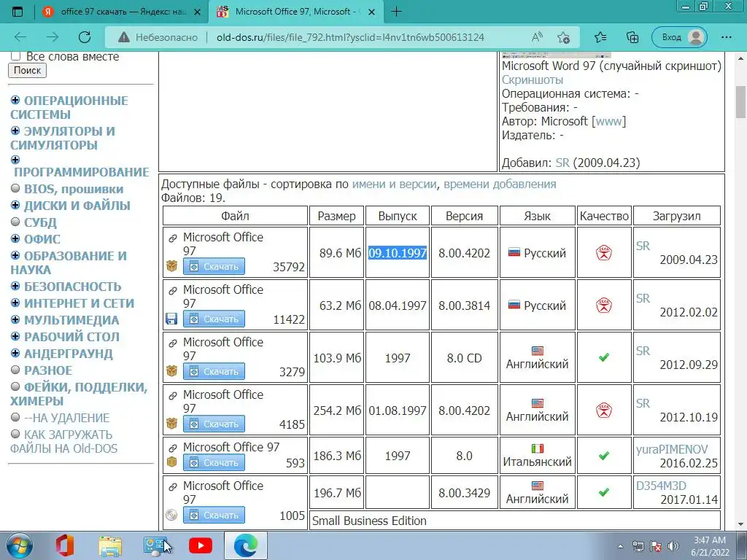
Task: Click green checkmark in the 103.9 Мб row
Action: pyautogui.click(x=603, y=357)
